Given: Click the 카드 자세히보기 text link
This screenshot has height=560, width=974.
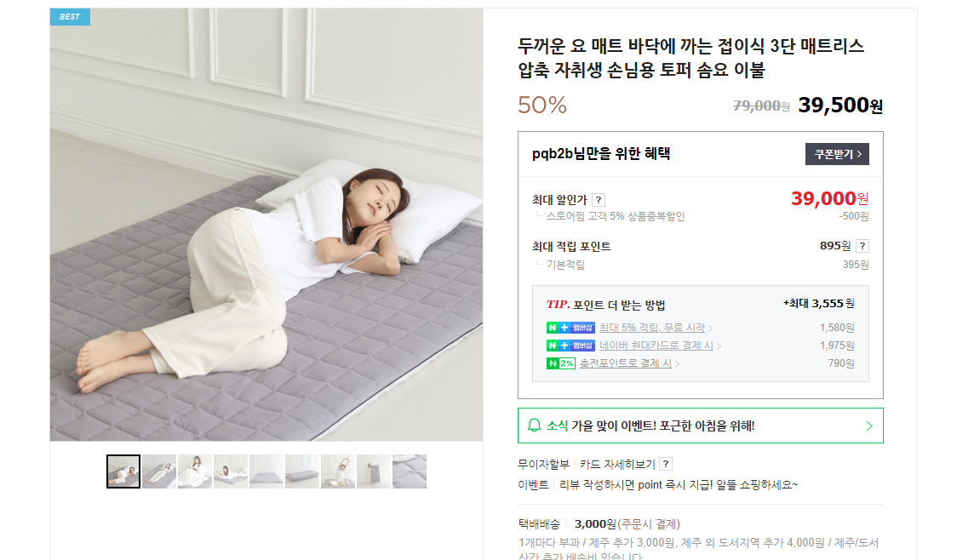Looking at the screenshot, I should point(617,465).
